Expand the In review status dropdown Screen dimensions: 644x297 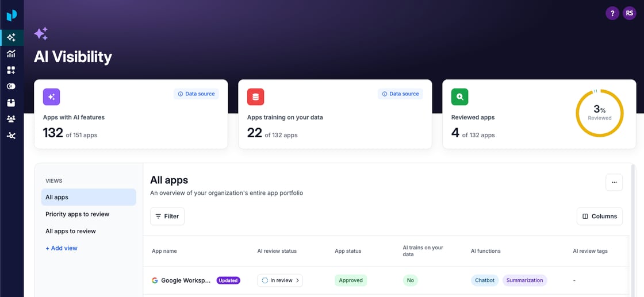coord(280,280)
